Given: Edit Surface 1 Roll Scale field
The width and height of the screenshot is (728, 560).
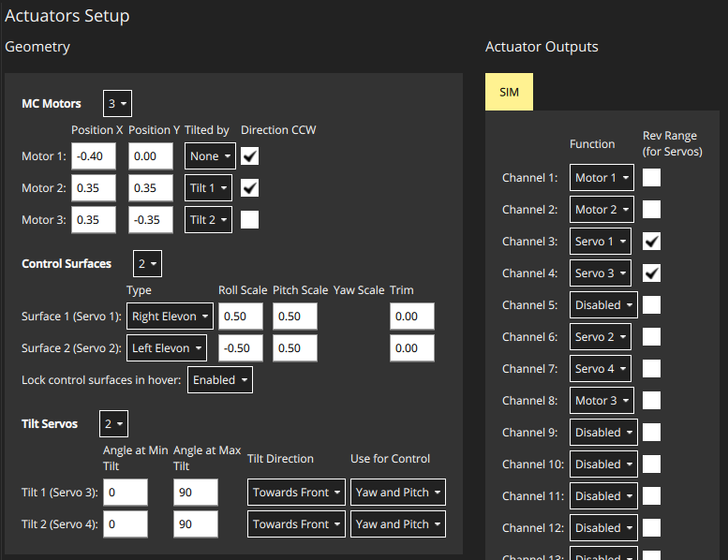Looking at the screenshot, I should pyautogui.click(x=241, y=316).
